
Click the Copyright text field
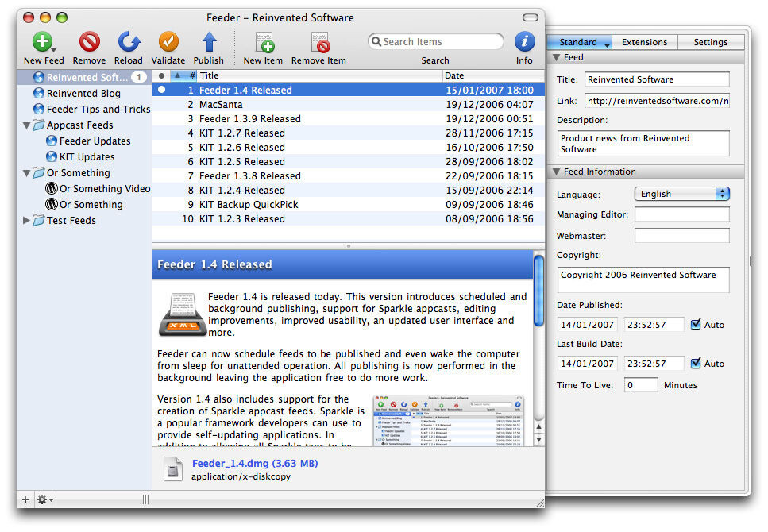[x=643, y=279]
